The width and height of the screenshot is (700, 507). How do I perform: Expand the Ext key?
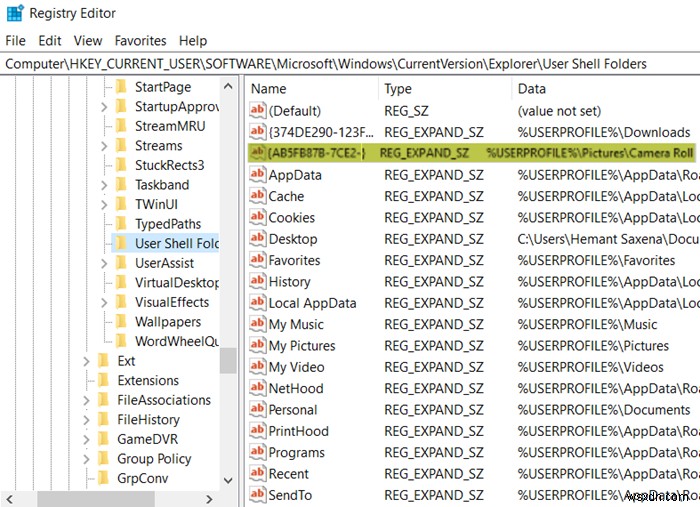86,361
